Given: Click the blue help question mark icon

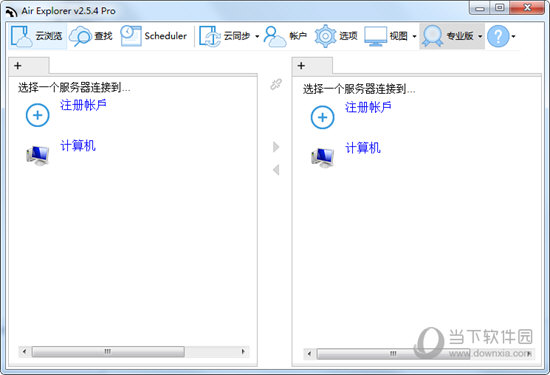Looking at the screenshot, I should tap(498, 36).
